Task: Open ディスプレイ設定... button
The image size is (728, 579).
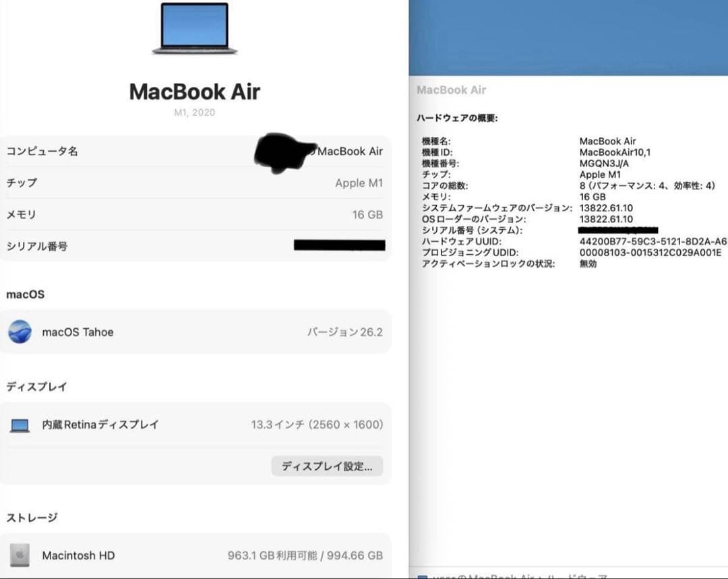Action: click(x=327, y=466)
